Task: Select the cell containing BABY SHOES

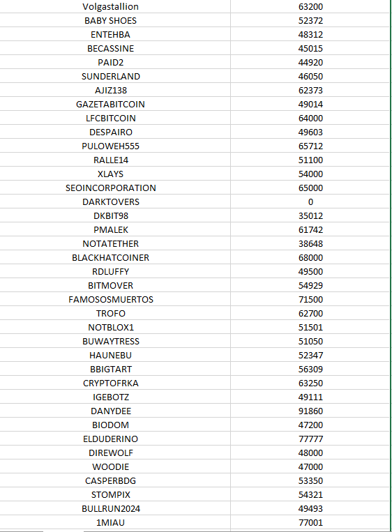Action: [111, 20]
